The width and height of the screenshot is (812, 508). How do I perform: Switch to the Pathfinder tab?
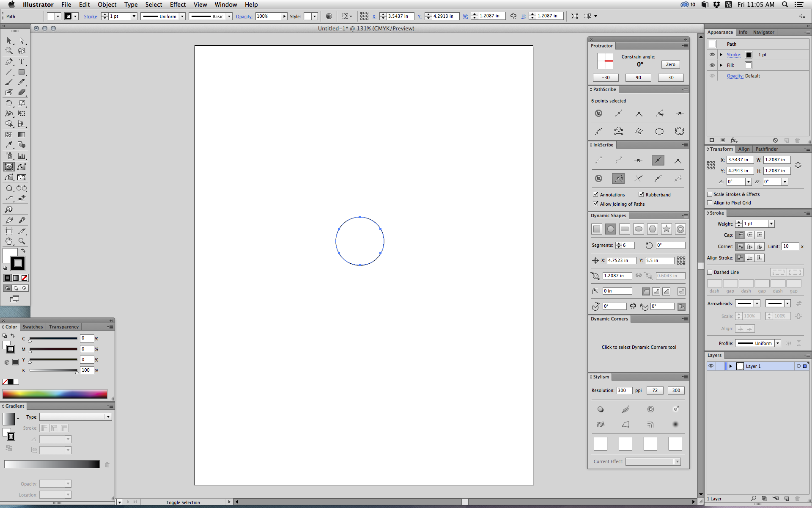pyautogui.click(x=766, y=149)
